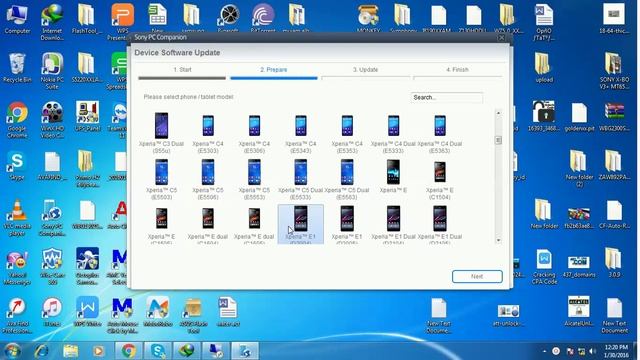Open the Skype desktop shortcut
The width and height of the screenshot is (640, 360).
17,166
